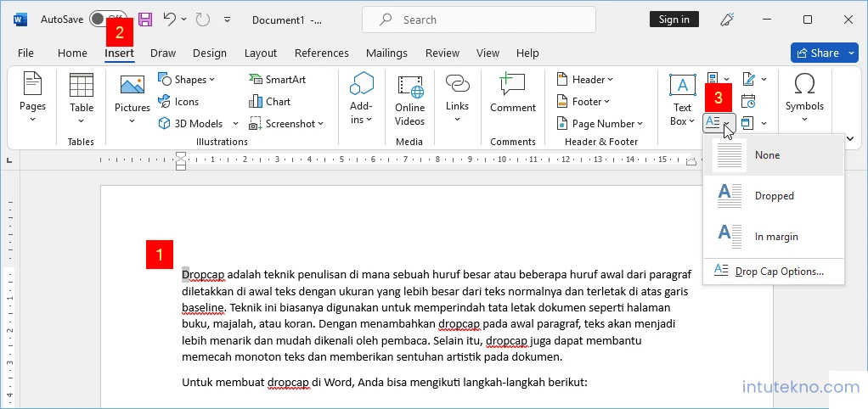Switch to the Layout tab
The image size is (868, 409).
pyautogui.click(x=260, y=53)
